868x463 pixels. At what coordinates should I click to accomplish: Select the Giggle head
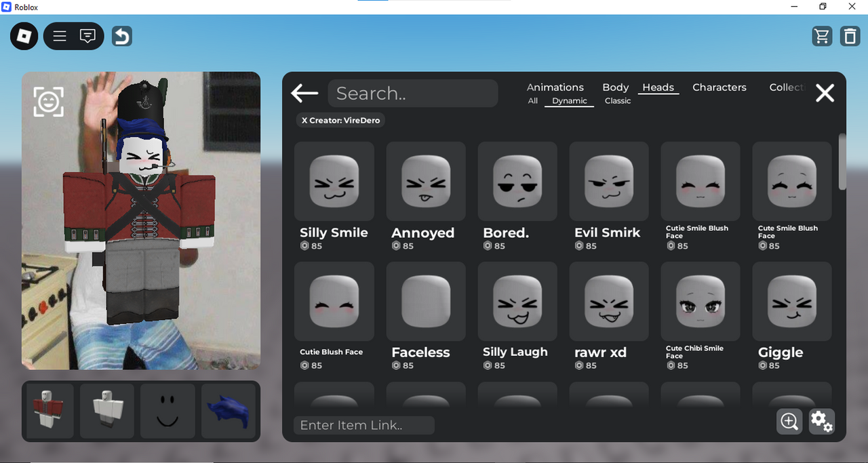coord(792,302)
